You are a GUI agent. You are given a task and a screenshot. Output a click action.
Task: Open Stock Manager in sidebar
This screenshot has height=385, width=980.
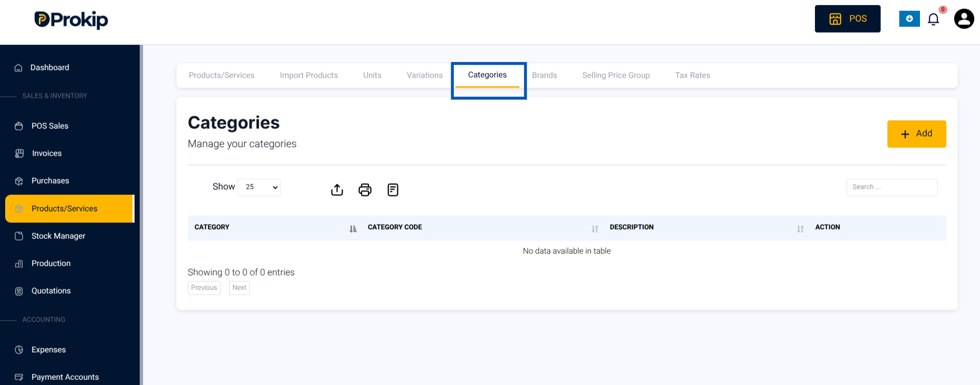click(x=58, y=236)
